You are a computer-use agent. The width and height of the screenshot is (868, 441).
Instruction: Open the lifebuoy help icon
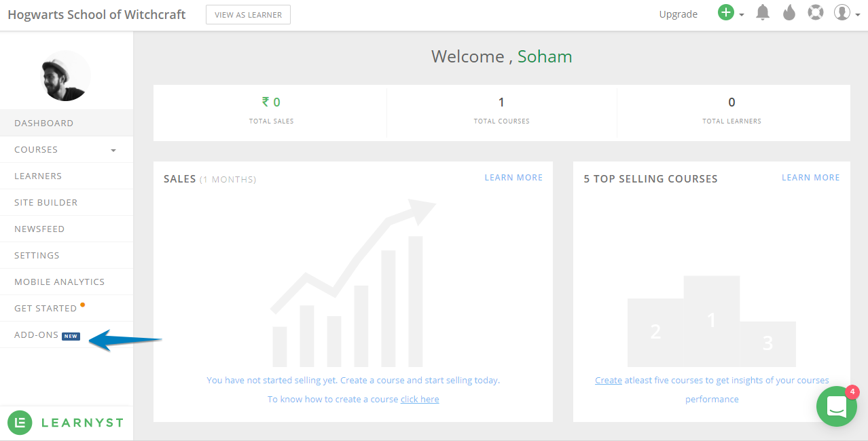(815, 13)
